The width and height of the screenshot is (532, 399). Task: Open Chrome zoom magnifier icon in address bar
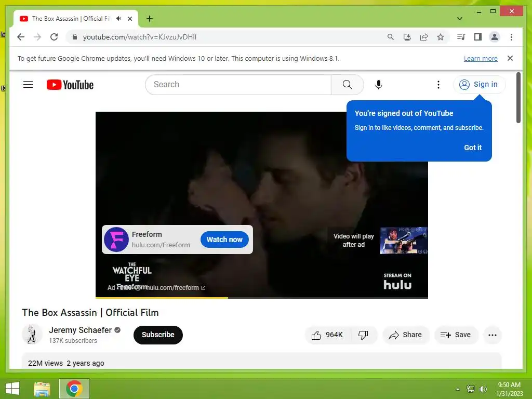pos(391,37)
